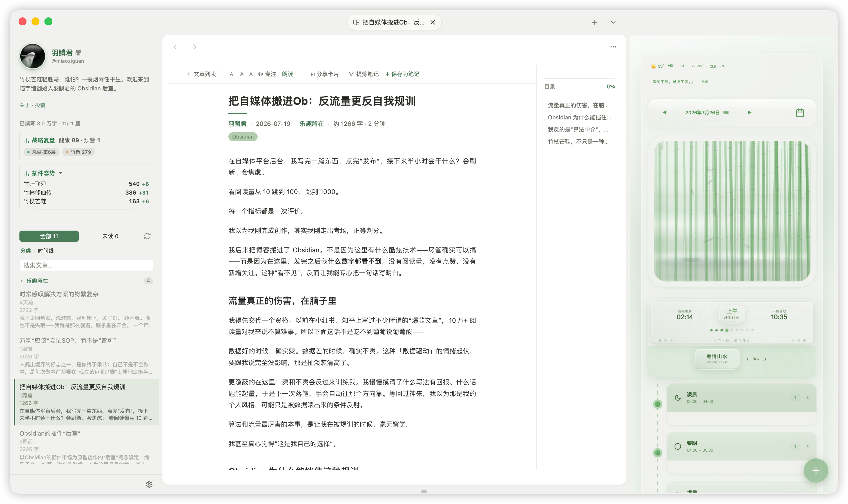Jump to TOC entry 竹杖芒鞋，不只是一种
Image resolution: width=848 pixels, height=504 pixels.
tap(578, 142)
